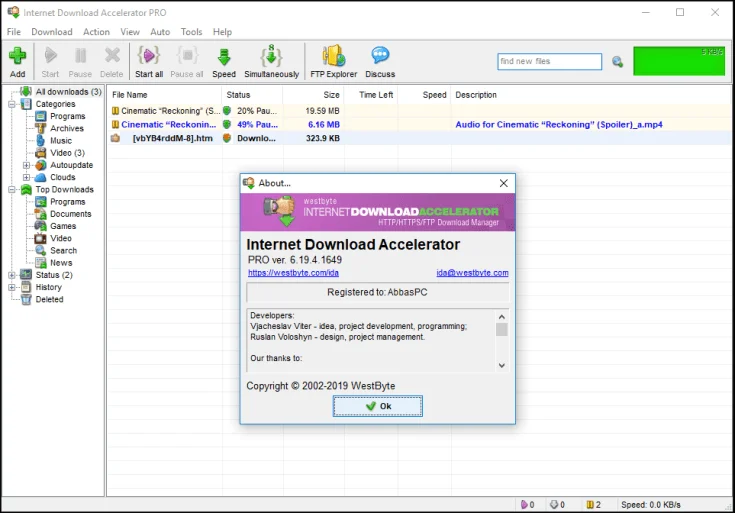This screenshot has width=735, height=513.
Task: Open the Tools menu
Action: 191,31
